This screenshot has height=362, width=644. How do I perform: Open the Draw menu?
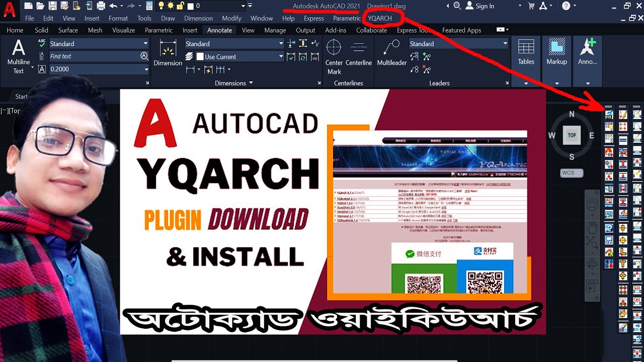(x=168, y=18)
